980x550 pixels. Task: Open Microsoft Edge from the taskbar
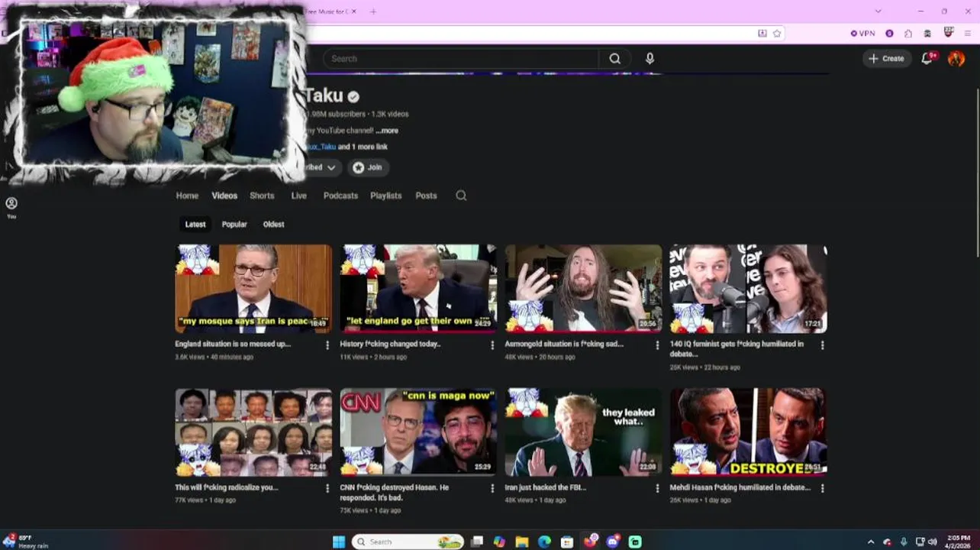[x=544, y=542]
